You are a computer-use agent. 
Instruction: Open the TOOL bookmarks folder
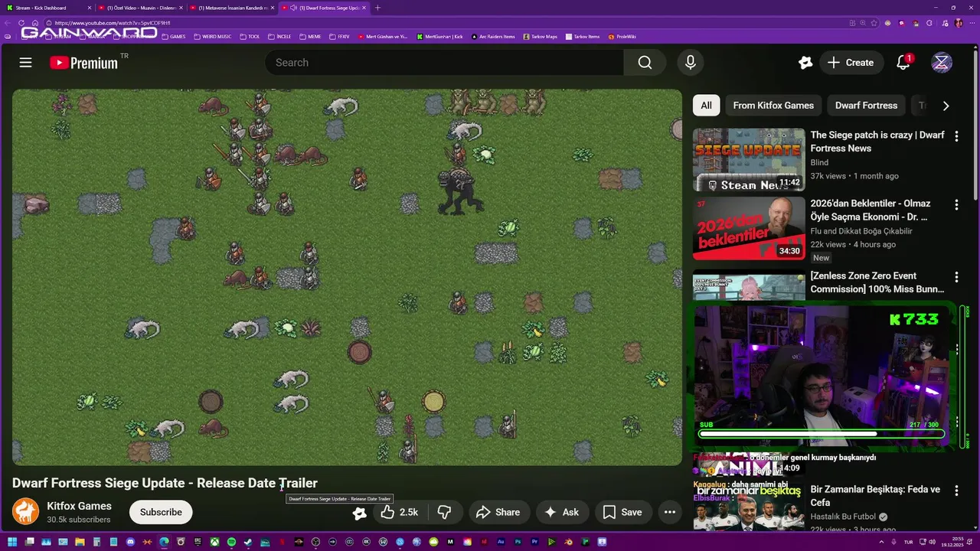tap(250, 37)
